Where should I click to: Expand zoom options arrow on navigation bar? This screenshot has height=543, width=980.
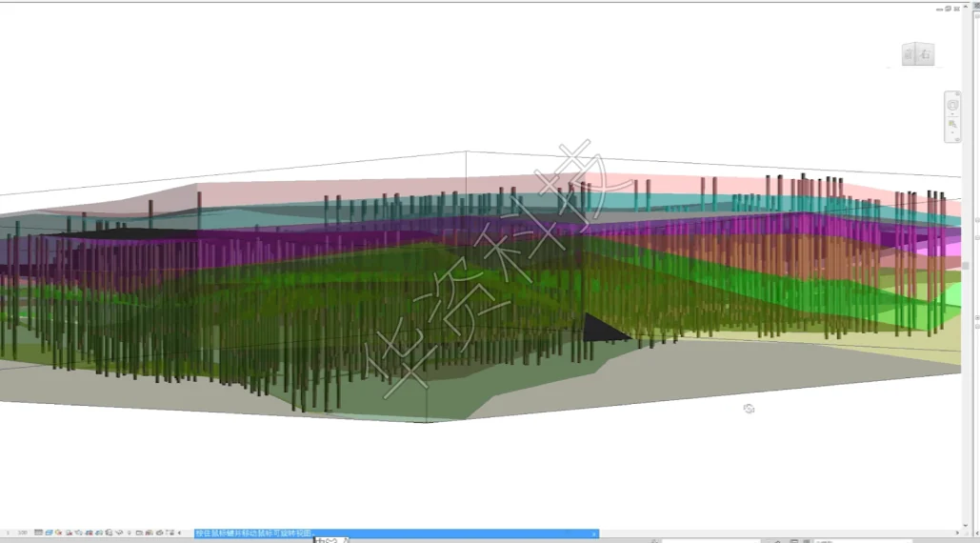pyautogui.click(x=952, y=132)
